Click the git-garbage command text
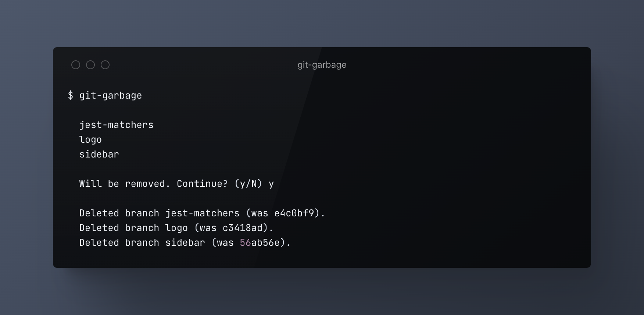The height and width of the screenshot is (315, 644). point(110,95)
